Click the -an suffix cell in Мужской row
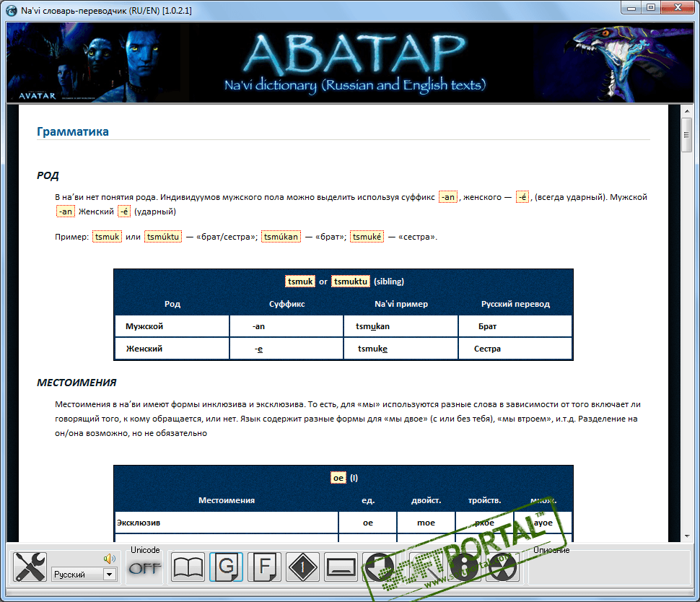 coord(286,326)
